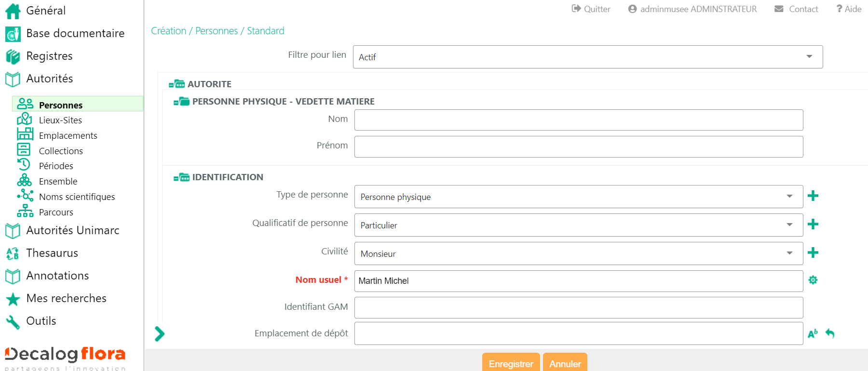
Task: Click the Enregistrer button
Action: [511, 363]
